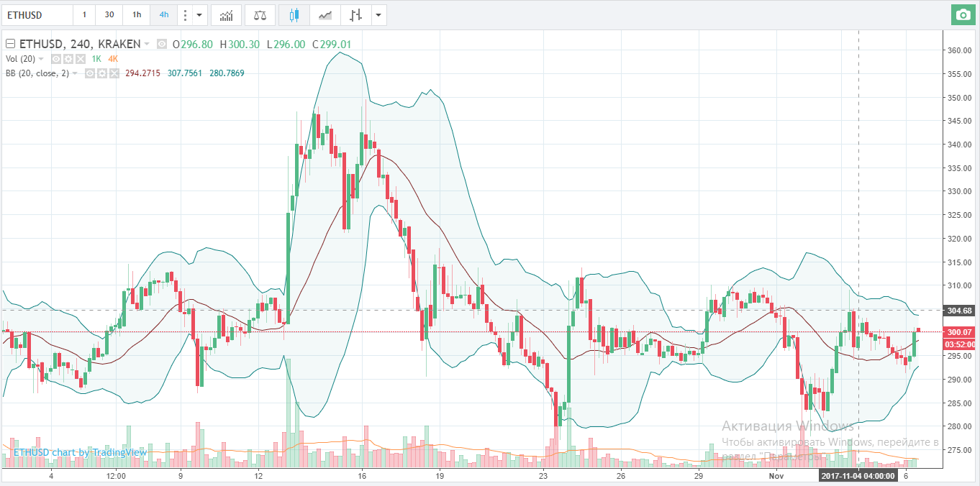Viewport: 980px width, 486px height.
Task: Switch to the Area chart style
Action: [325, 15]
